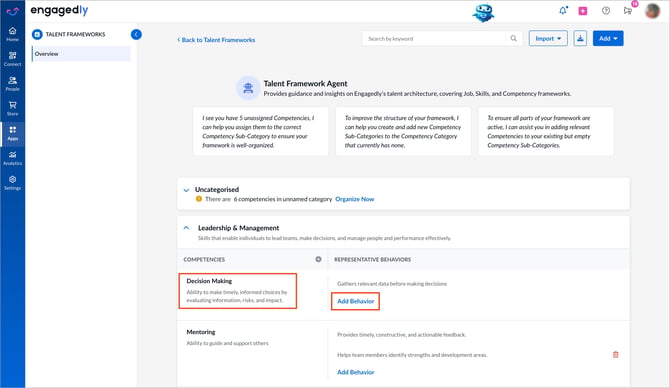The width and height of the screenshot is (670, 388).
Task: Click the COMPETENCIES column header
Action: tap(204, 259)
